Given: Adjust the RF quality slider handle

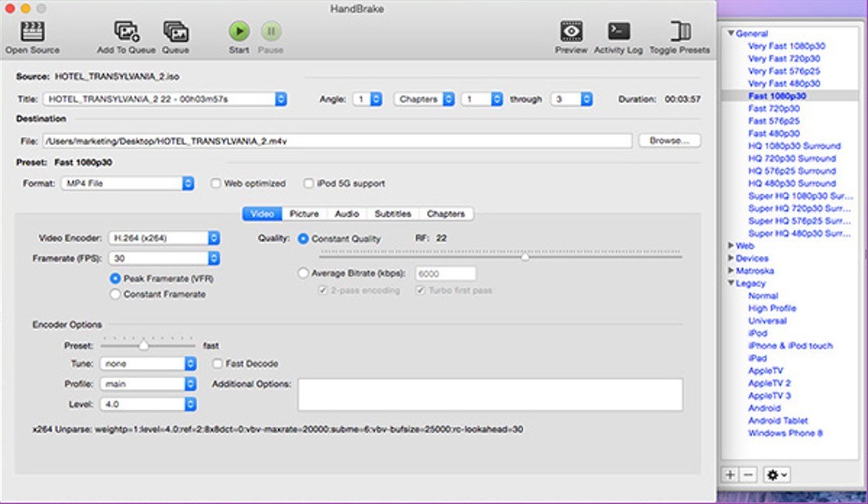Looking at the screenshot, I should [x=525, y=256].
